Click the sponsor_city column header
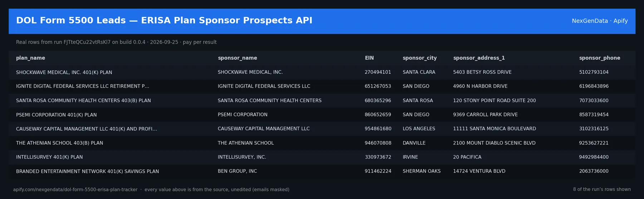Viewport: 644px width, 199px height. click(x=420, y=58)
